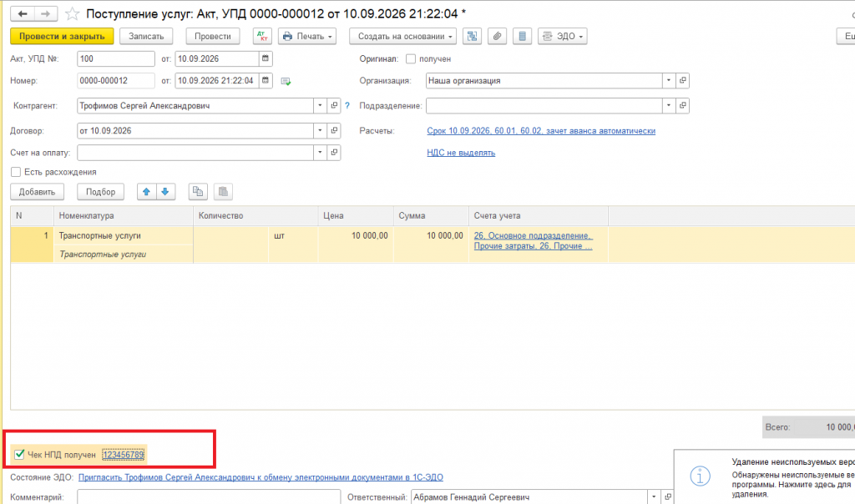Click the Добавить row button
The height and width of the screenshot is (504, 855).
point(37,192)
